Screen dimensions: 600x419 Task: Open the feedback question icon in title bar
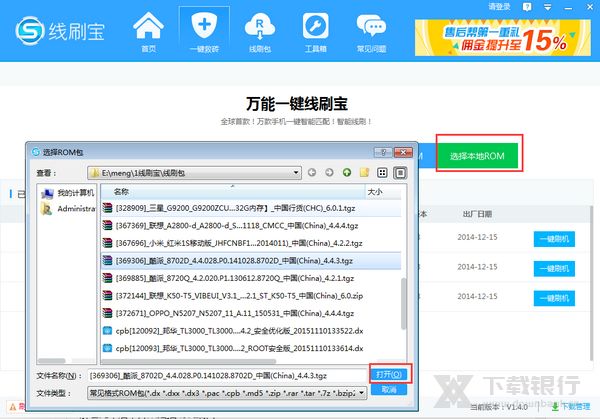point(527,7)
